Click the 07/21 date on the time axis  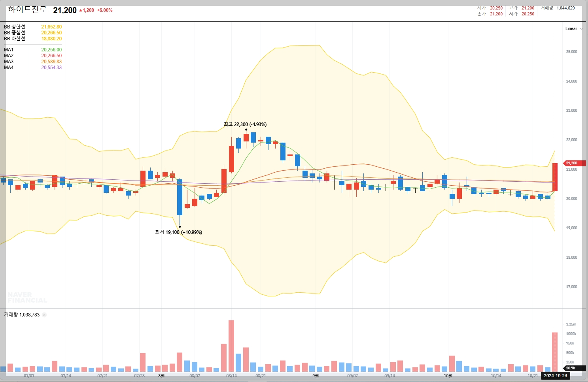pyautogui.click(x=102, y=376)
